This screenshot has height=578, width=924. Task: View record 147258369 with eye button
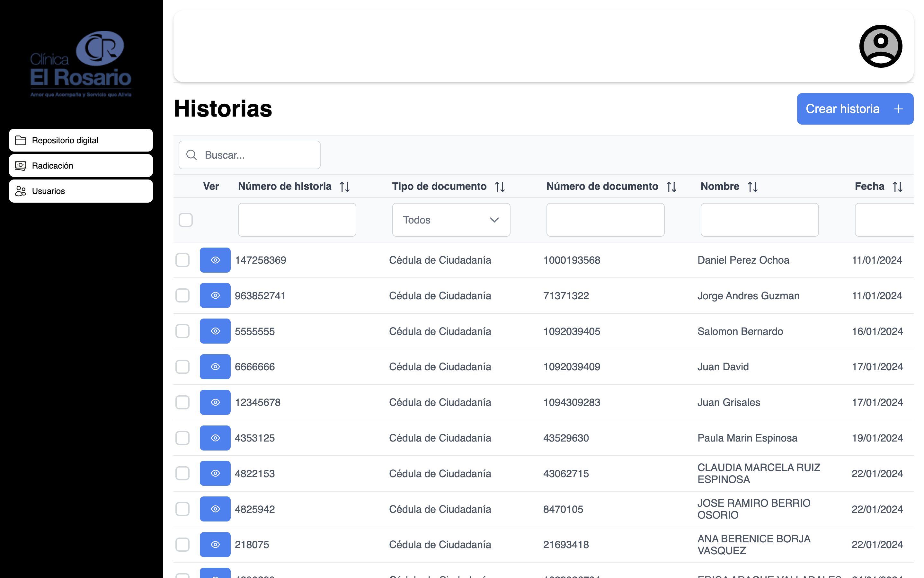click(215, 260)
